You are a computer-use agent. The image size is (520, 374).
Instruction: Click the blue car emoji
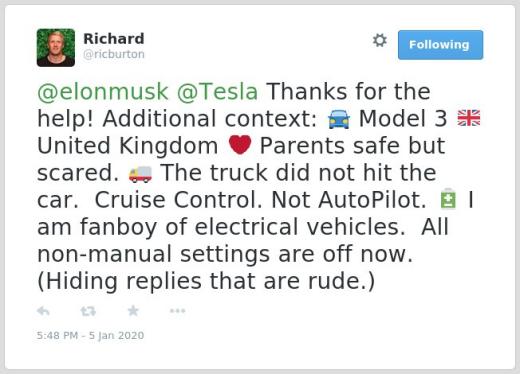[x=339, y=119]
